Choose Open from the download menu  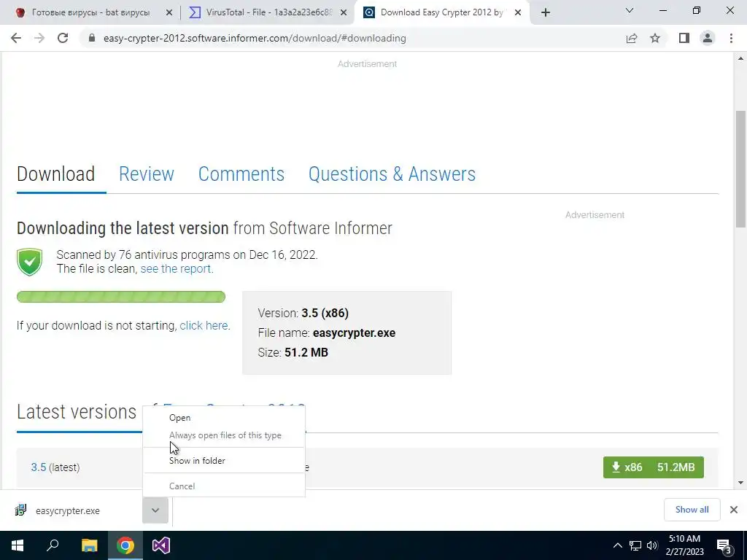(224, 418)
